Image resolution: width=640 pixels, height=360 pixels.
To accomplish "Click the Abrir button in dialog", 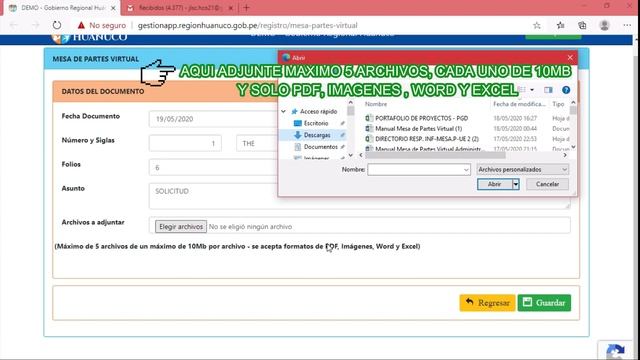I will pyautogui.click(x=494, y=184).
